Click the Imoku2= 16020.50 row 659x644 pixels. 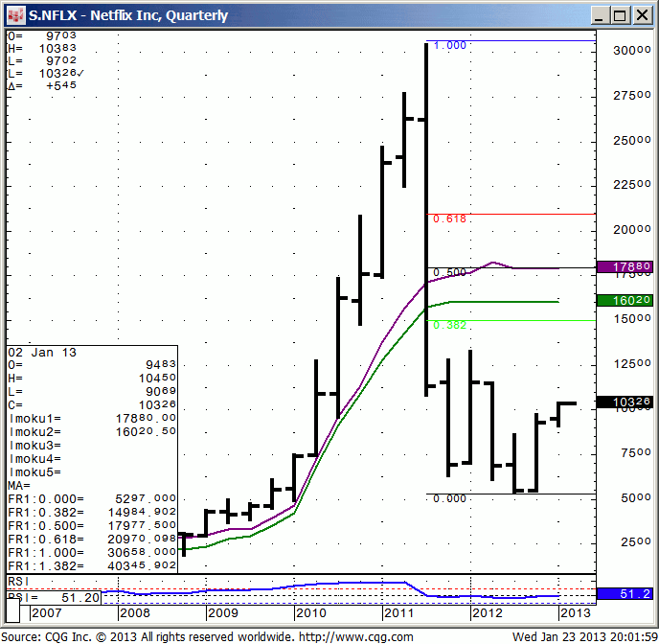click(x=92, y=431)
